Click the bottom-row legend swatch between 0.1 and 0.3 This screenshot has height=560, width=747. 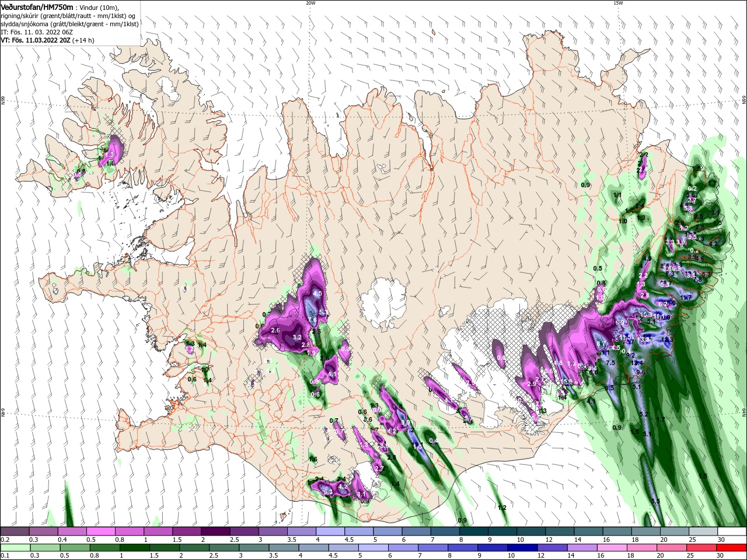click(15, 548)
